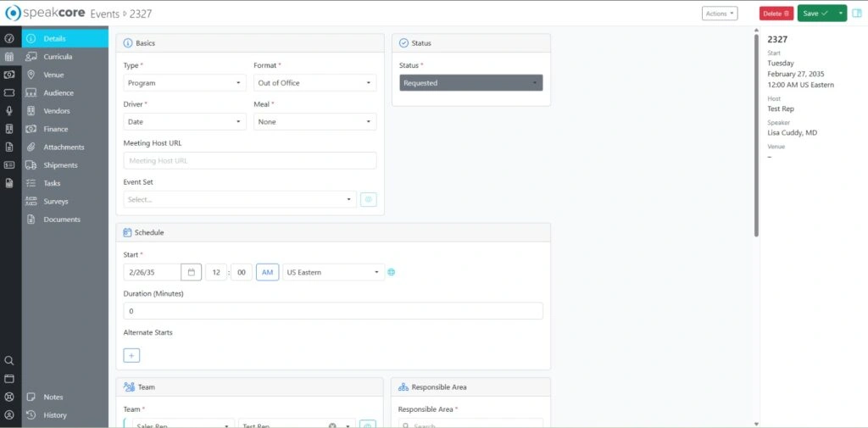Open the Venue section in sidebar
868x428 pixels.
(53, 75)
